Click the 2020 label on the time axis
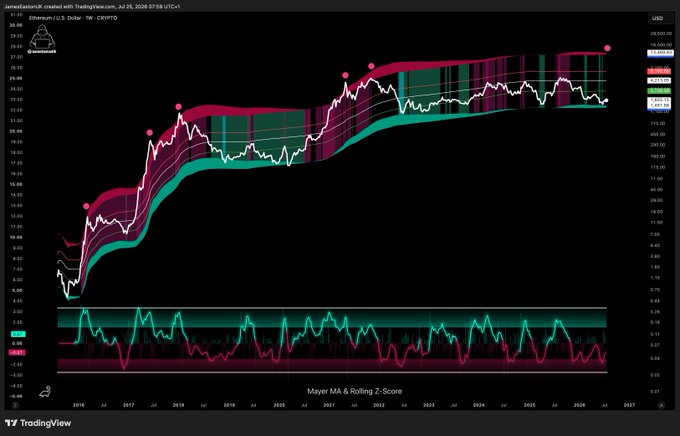This screenshot has height=436, width=680. (279, 405)
